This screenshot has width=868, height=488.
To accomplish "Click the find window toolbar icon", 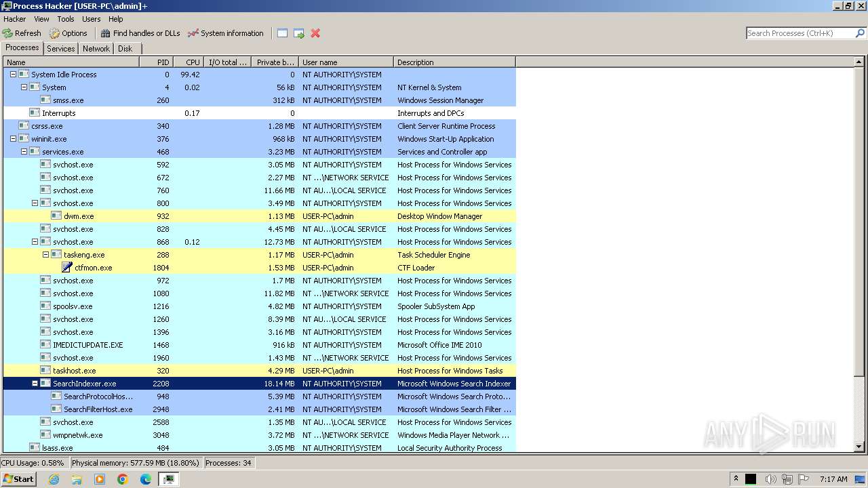I will click(x=283, y=33).
